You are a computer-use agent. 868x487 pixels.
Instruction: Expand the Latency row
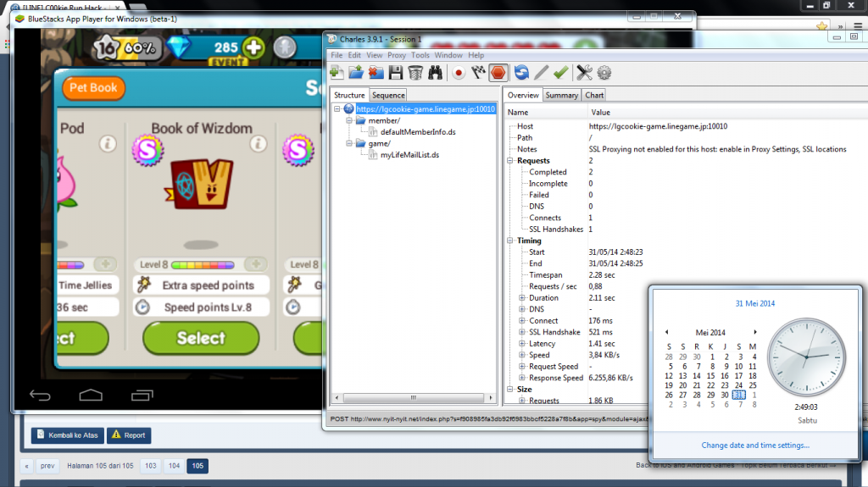coord(522,344)
